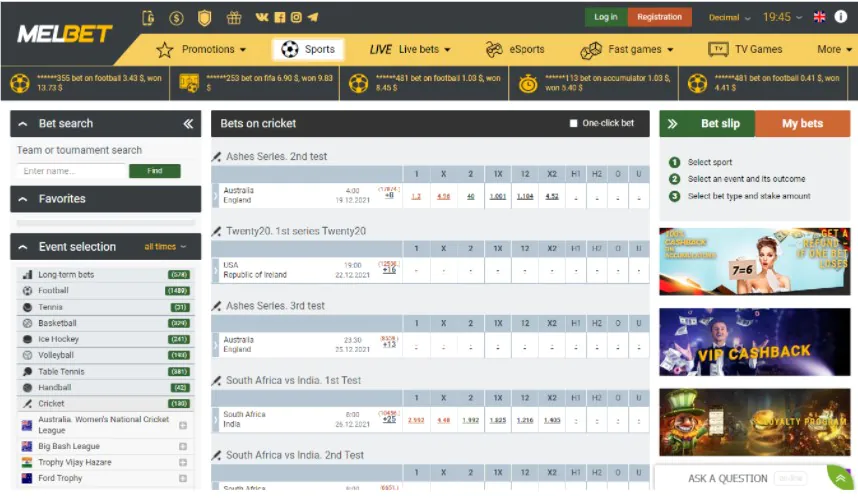Open the all times filter dropdown
The image size is (858, 499).
pos(165,247)
